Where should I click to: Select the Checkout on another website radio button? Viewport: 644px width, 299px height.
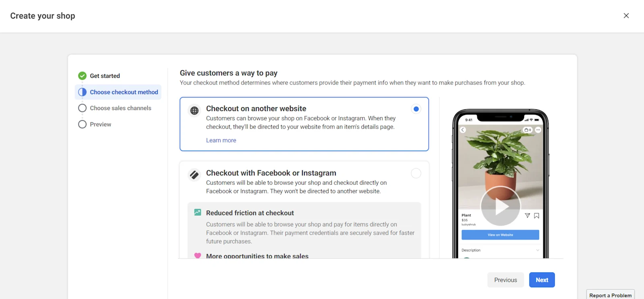pos(416,109)
